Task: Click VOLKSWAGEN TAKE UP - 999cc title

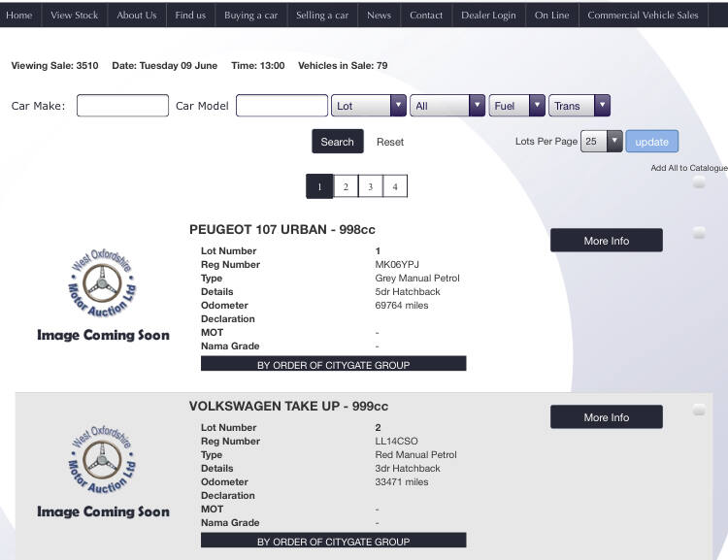Action: point(288,406)
